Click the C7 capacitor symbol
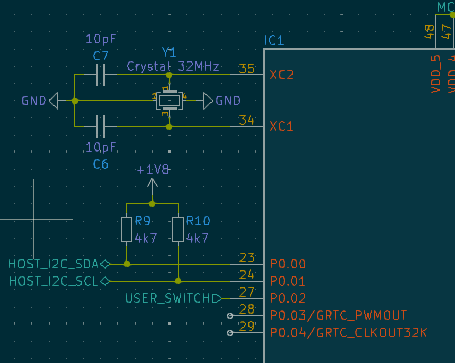 [100, 75]
